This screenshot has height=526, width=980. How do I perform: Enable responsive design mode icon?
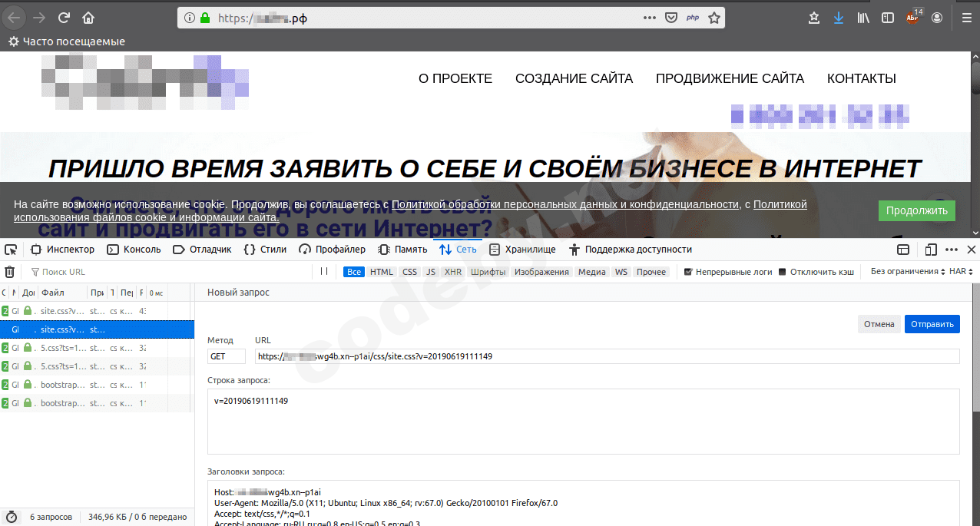[931, 250]
